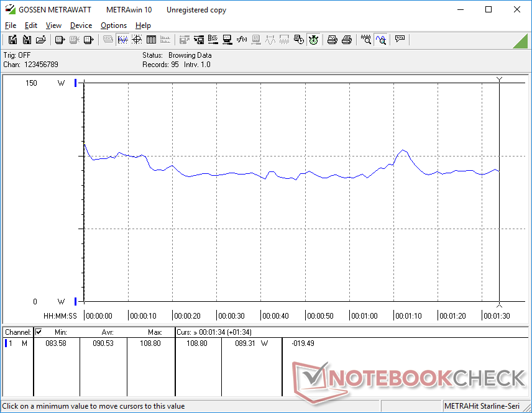Toggle the Channel column checkbox

click(x=39, y=332)
